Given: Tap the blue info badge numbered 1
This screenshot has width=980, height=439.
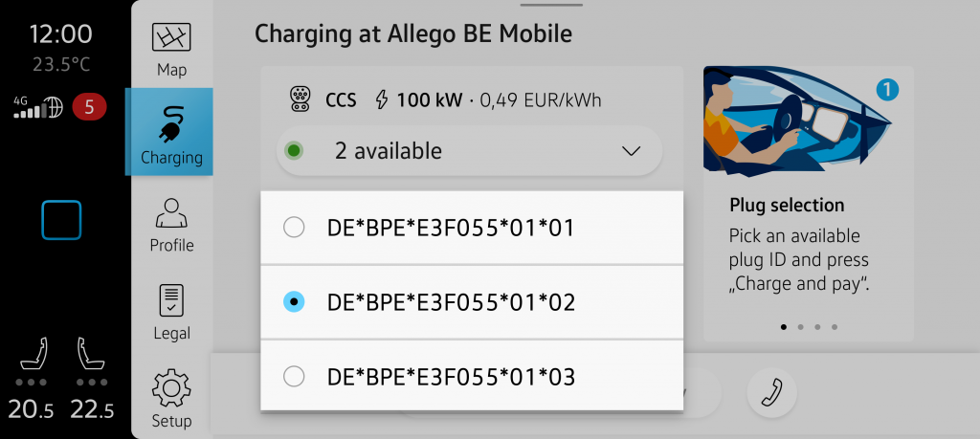Looking at the screenshot, I should click(887, 91).
